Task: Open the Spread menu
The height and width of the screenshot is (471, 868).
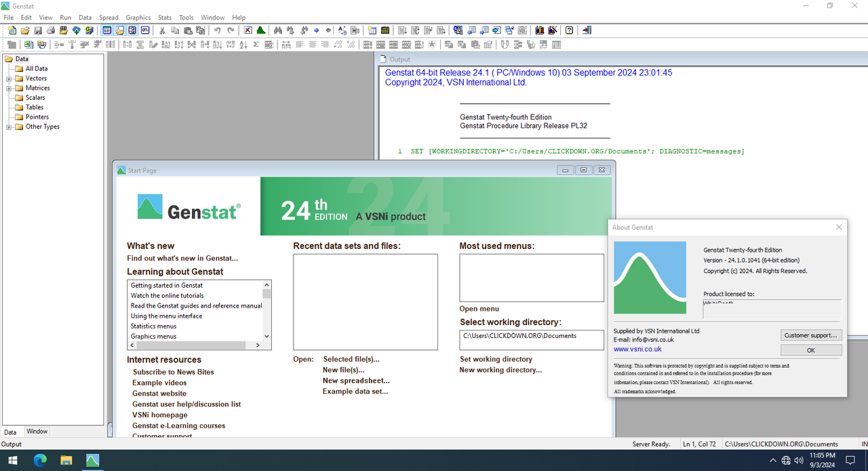Action: click(x=108, y=17)
